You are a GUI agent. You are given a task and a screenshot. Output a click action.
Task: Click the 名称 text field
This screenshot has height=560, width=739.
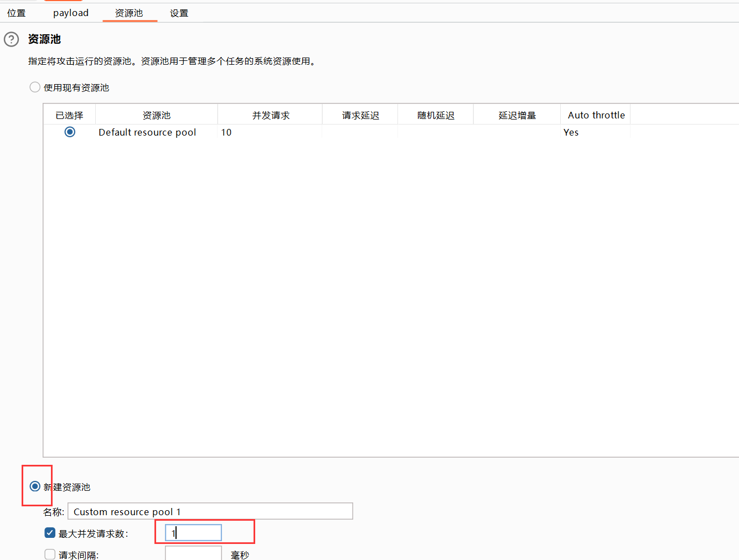210,511
